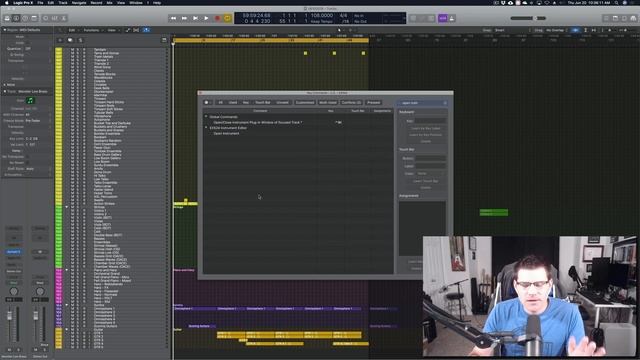Toggle the yellow Cycle button
640x360 pixels.
(x=227, y=18)
